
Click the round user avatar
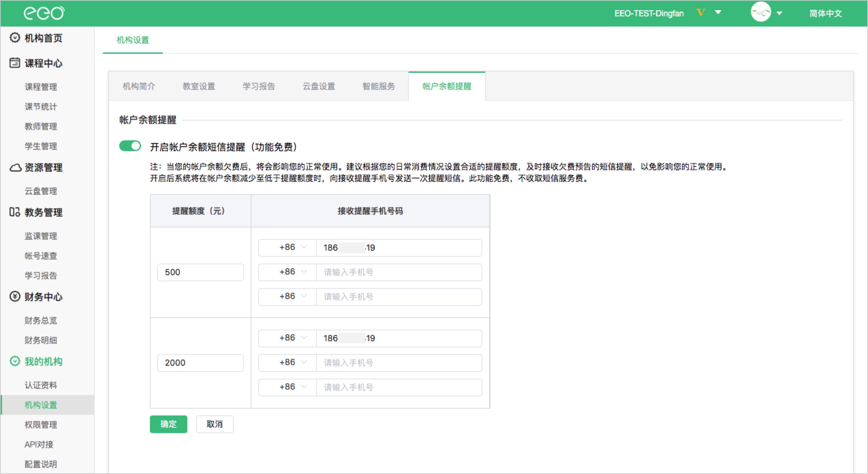tap(761, 13)
